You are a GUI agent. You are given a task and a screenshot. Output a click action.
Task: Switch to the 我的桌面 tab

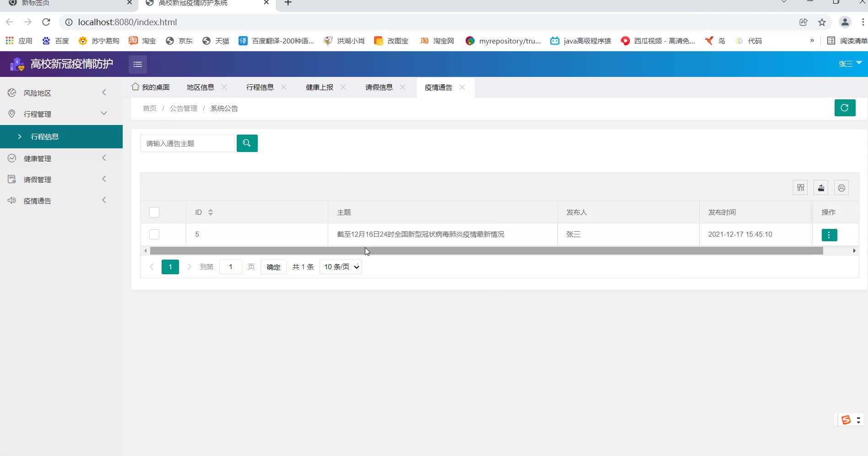151,87
